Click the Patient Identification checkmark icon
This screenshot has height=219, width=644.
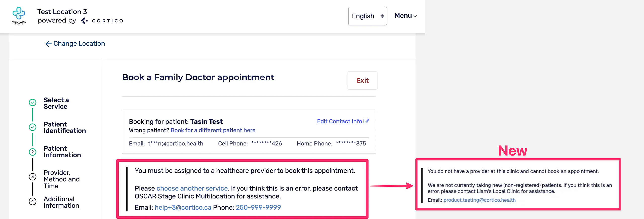(32, 127)
